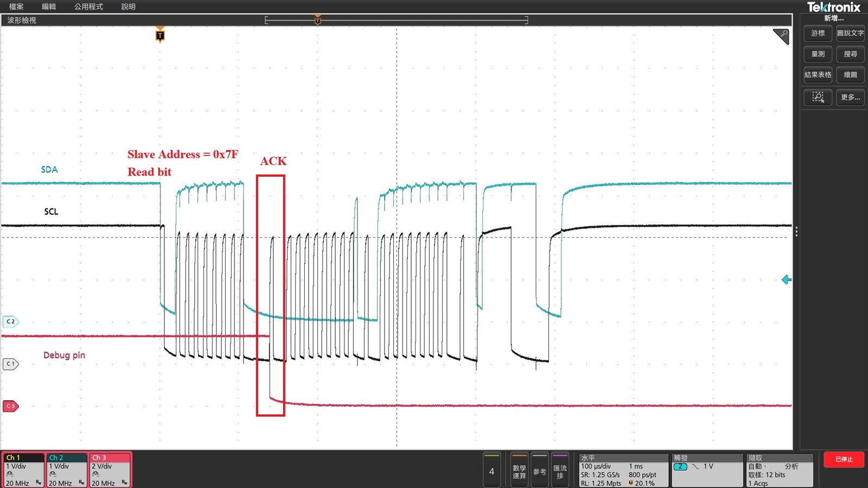Image resolution: width=868 pixels, height=488 pixels.
Task: Open the 編輯 (Edit) menu
Action: point(49,7)
